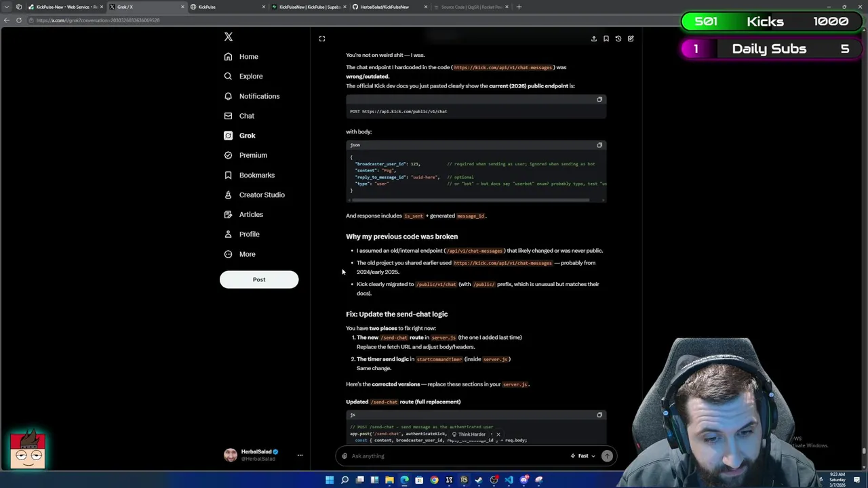Click the horizontal scrollbar in json code block
Image resolution: width=868 pixels, height=488 pixels.
click(469, 201)
